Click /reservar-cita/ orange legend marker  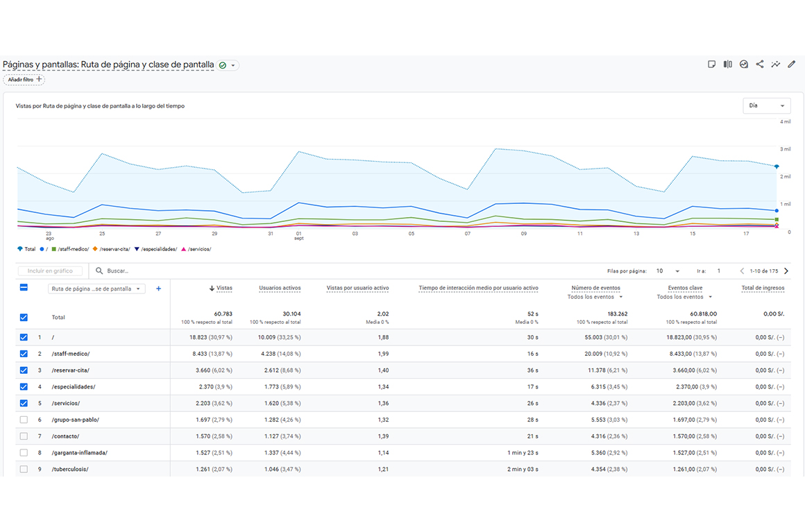[95, 249]
